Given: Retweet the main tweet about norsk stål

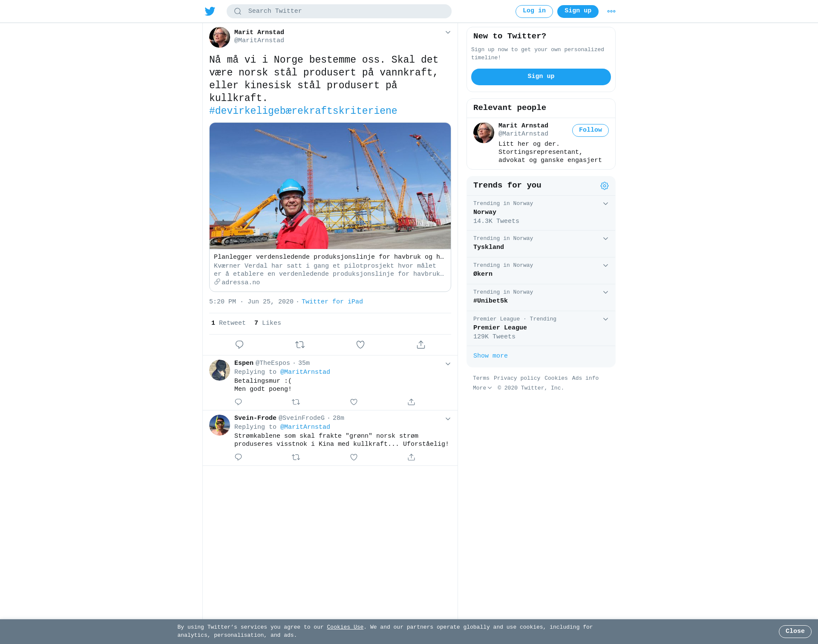Looking at the screenshot, I should point(300,344).
